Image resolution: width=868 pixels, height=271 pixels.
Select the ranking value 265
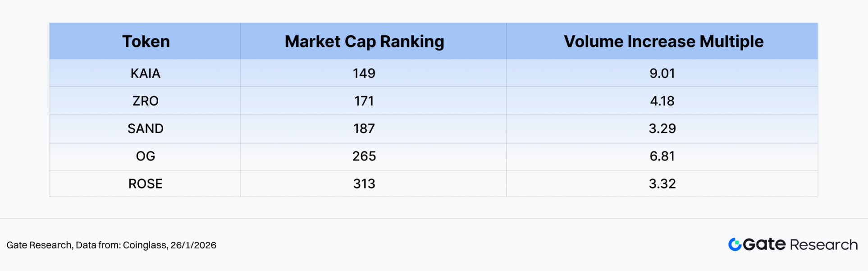click(364, 156)
